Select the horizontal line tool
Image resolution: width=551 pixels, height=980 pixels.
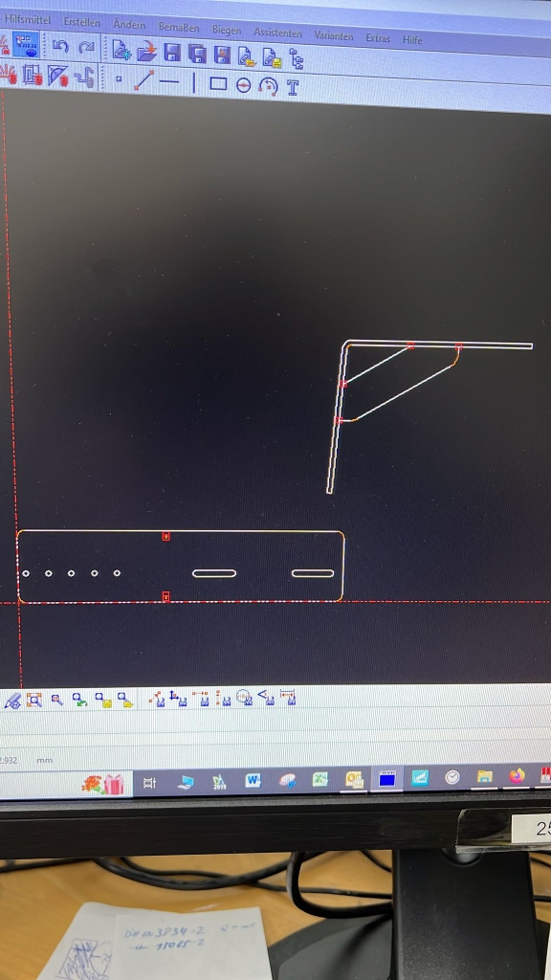point(168,82)
